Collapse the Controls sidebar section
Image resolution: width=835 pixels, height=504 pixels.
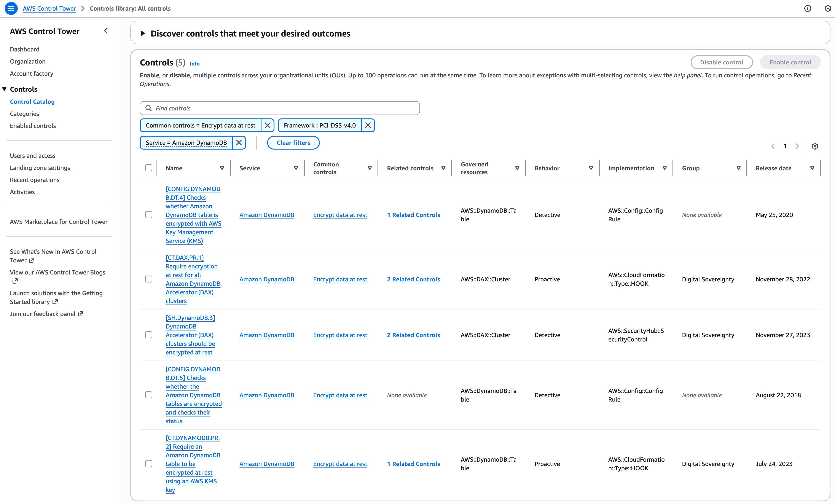coord(4,89)
